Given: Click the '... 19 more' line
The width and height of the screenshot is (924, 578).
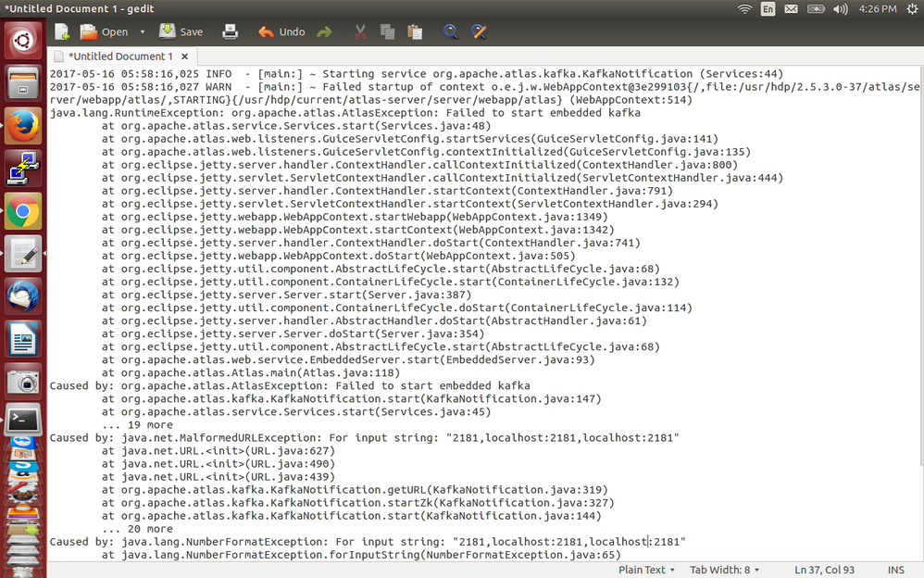Looking at the screenshot, I should tap(137, 424).
